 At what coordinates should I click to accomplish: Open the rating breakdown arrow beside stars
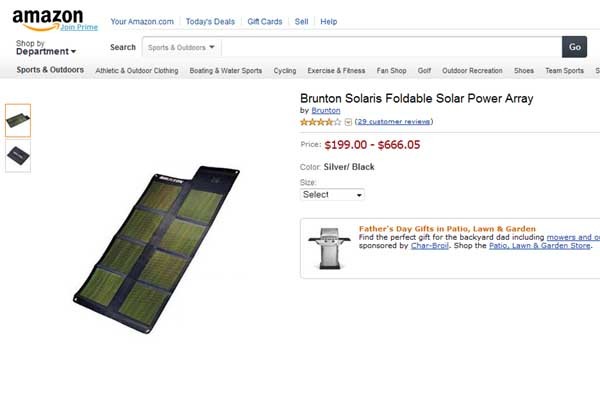tap(348, 122)
